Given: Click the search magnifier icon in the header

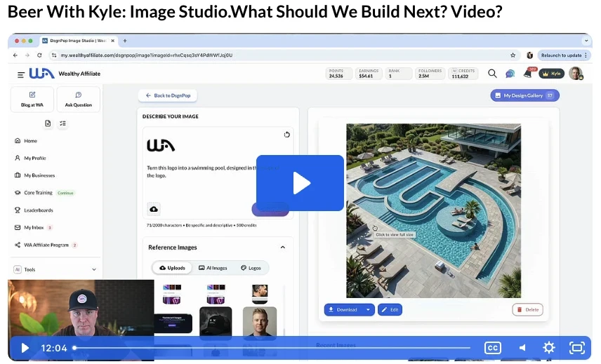Looking at the screenshot, I should (x=492, y=74).
